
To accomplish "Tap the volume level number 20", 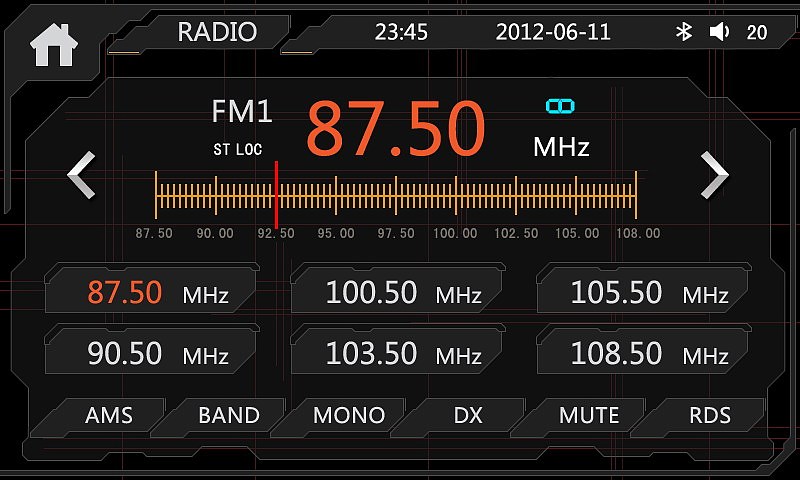I will point(757,33).
